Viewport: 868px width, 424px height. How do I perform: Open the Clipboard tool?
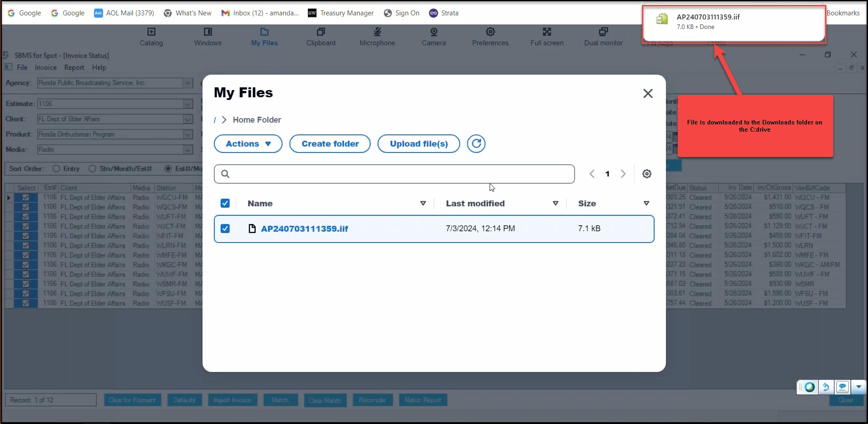tap(321, 37)
